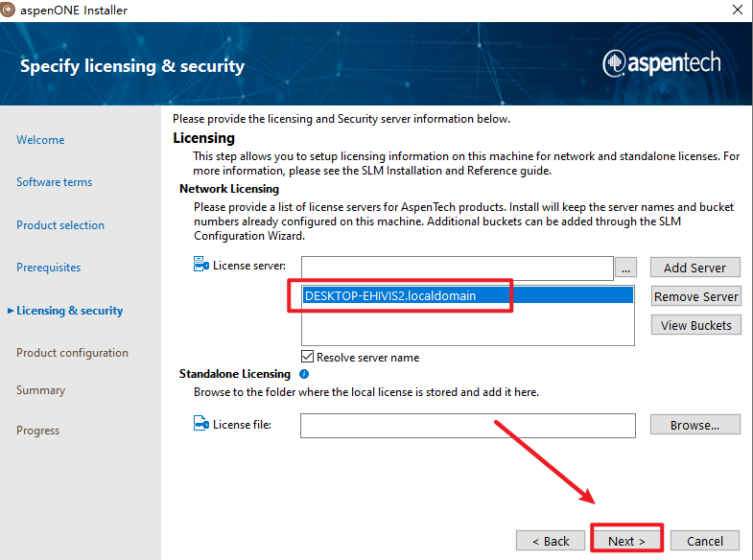Open View Buckets
Viewport: 753px width, 560px height.
click(x=695, y=325)
